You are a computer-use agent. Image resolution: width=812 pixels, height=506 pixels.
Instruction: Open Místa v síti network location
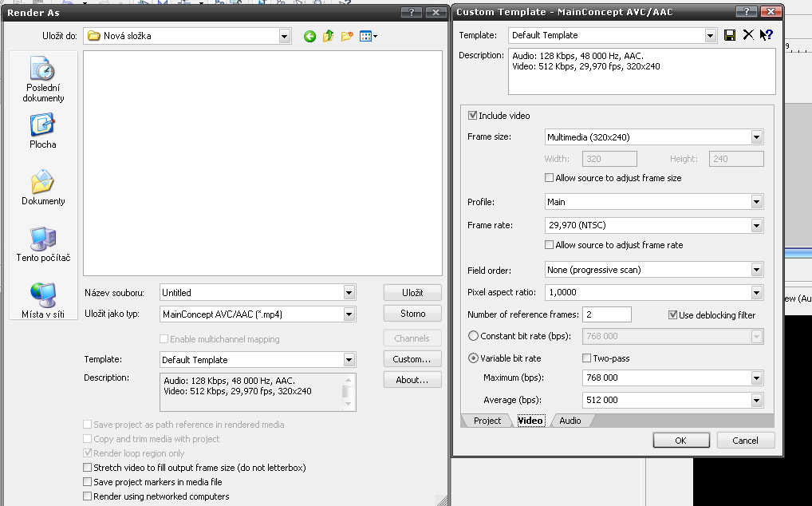point(43,300)
